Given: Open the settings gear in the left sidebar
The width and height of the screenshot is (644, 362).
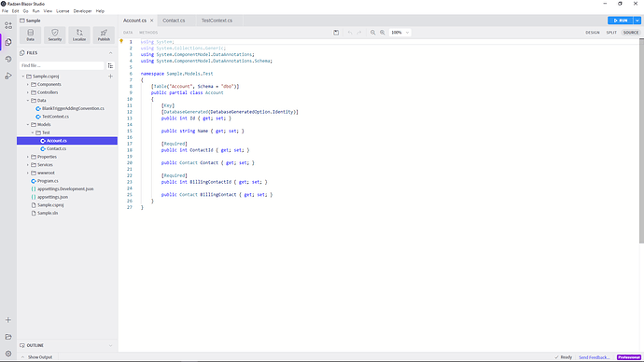Looking at the screenshot, I should [8, 354].
